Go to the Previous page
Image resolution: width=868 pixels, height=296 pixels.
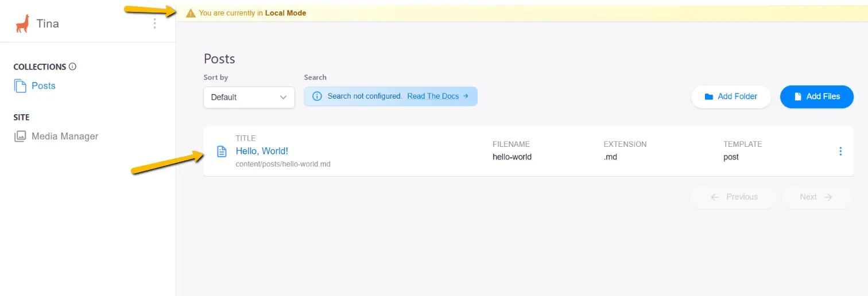click(x=734, y=197)
